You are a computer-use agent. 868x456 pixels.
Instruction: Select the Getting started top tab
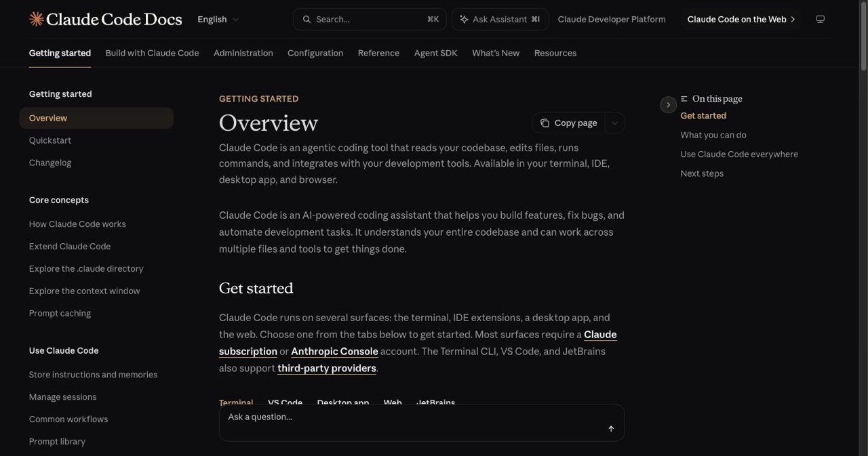point(60,53)
